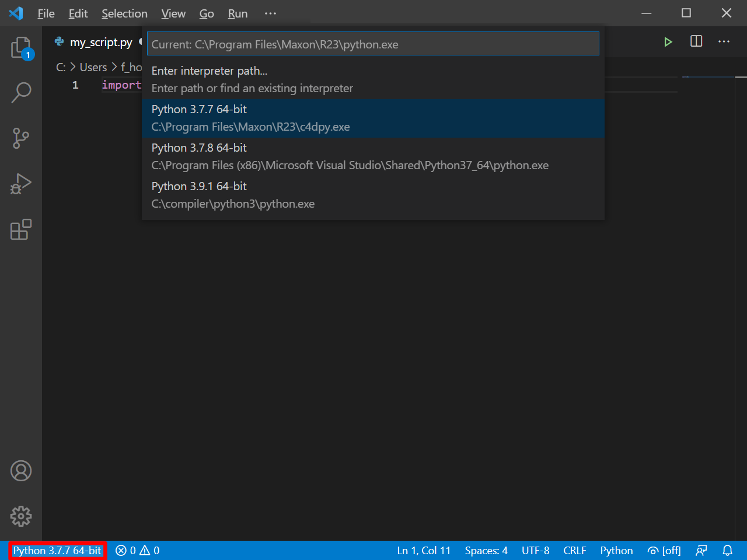Split the editor
The image size is (747, 560).
pyautogui.click(x=696, y=41)
